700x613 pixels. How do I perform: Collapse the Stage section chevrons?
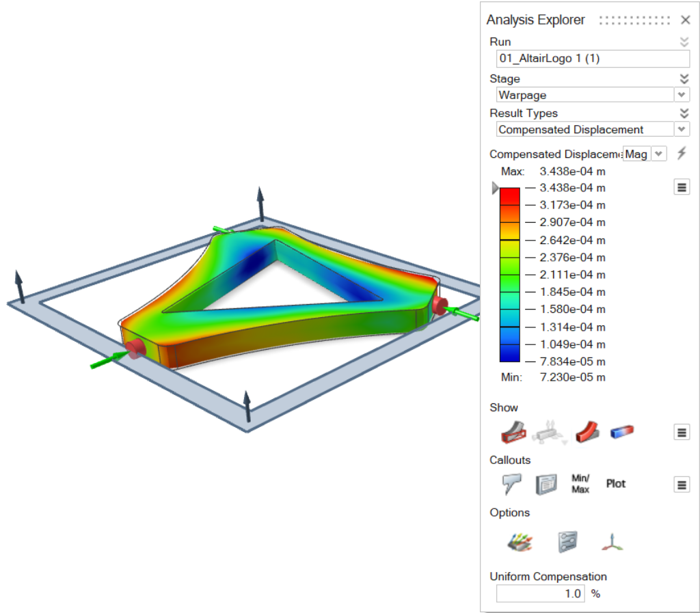point(684,79)
